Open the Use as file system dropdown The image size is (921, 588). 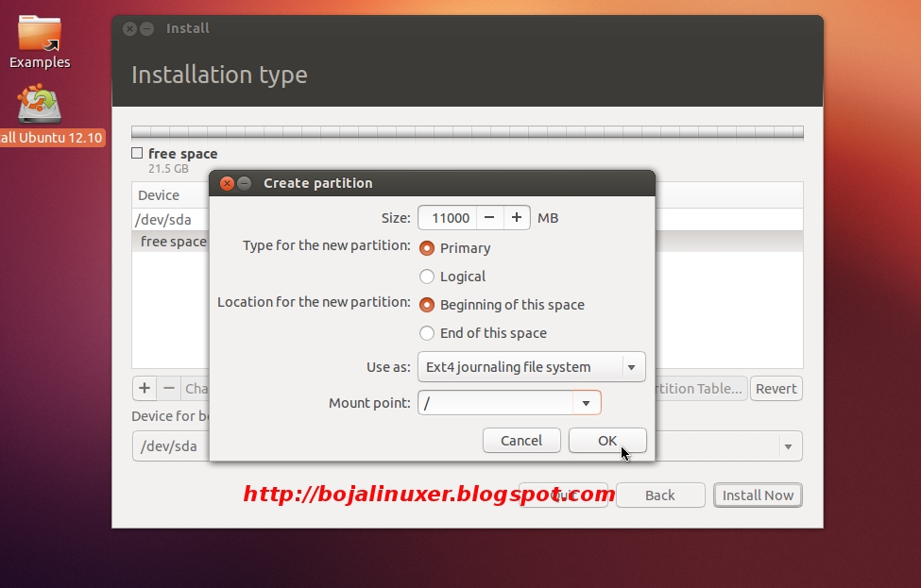[x=532, y=367]
